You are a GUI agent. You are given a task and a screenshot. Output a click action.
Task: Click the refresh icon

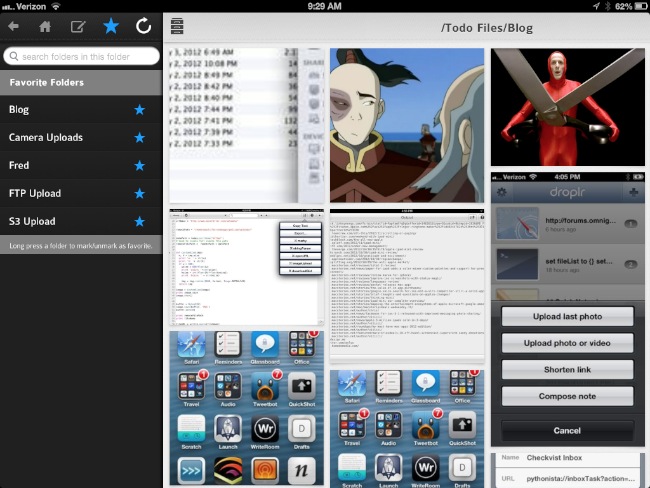(143, 26)
